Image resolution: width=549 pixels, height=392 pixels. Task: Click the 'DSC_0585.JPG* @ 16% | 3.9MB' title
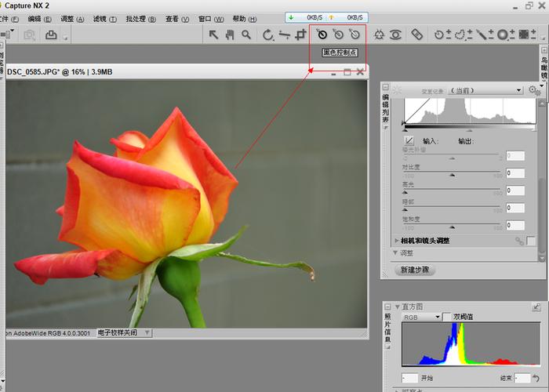point(60,72)
